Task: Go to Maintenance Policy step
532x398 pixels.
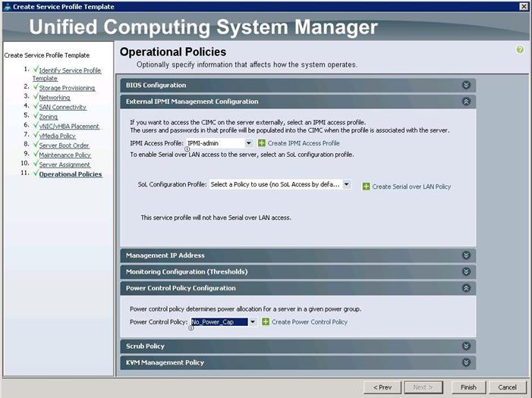Action: 65,155
